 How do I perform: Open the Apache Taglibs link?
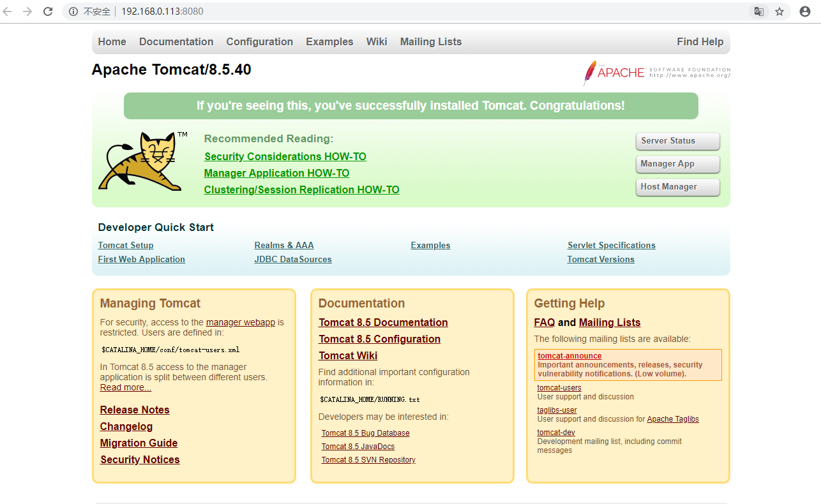[673, 419]
